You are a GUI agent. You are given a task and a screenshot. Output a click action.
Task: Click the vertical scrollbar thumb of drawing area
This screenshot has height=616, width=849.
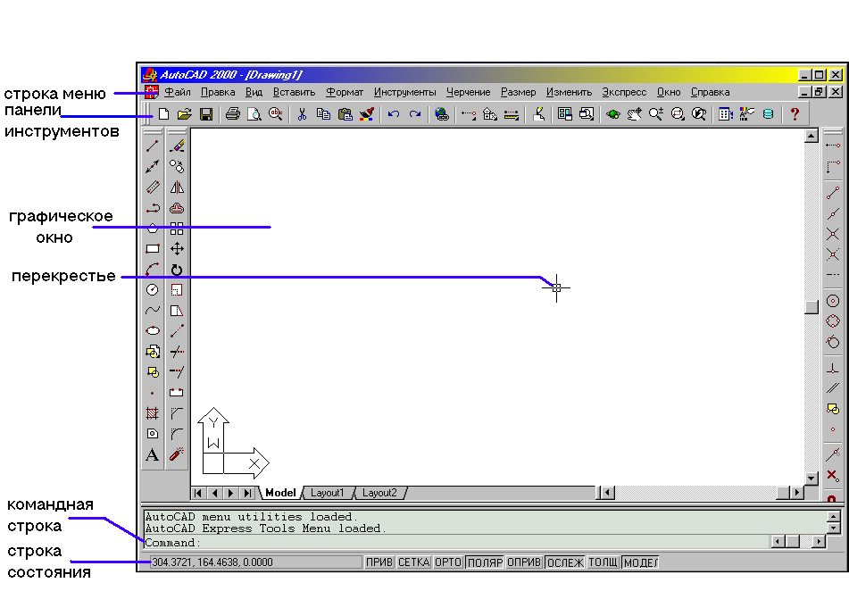coord(812,307)
